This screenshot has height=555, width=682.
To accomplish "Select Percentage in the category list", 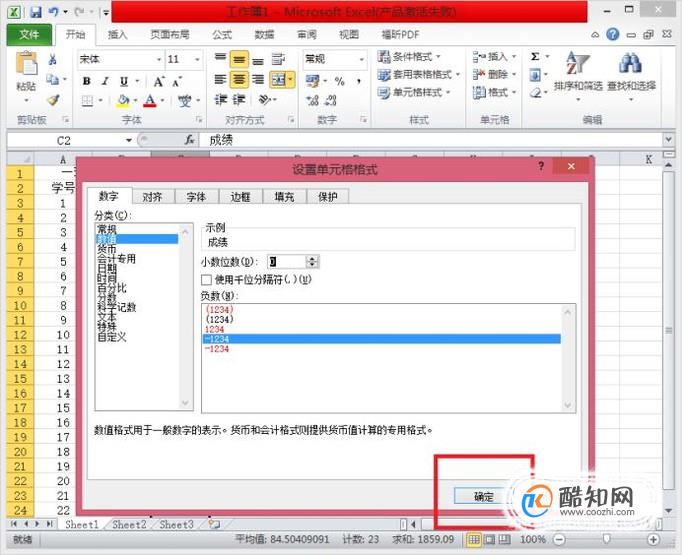I will tap(136, 288).
